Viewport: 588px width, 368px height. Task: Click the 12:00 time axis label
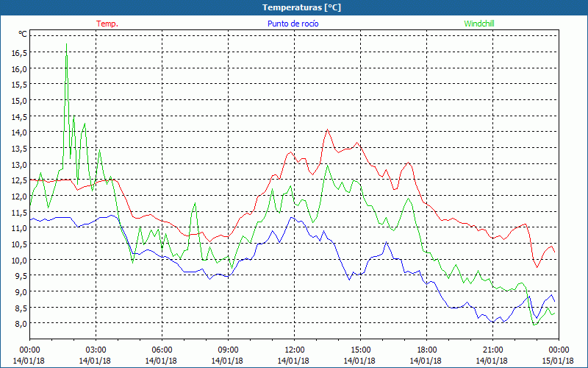294,350
